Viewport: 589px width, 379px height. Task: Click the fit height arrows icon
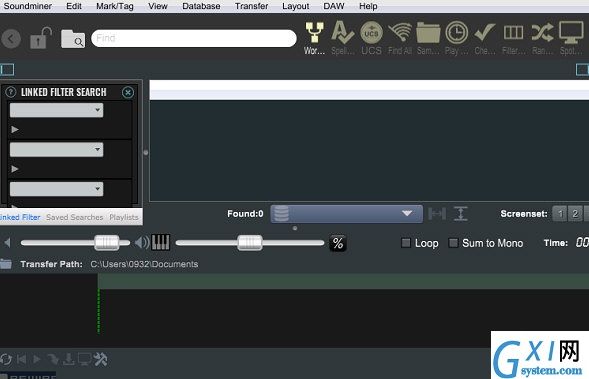click(x=460, y=214)
